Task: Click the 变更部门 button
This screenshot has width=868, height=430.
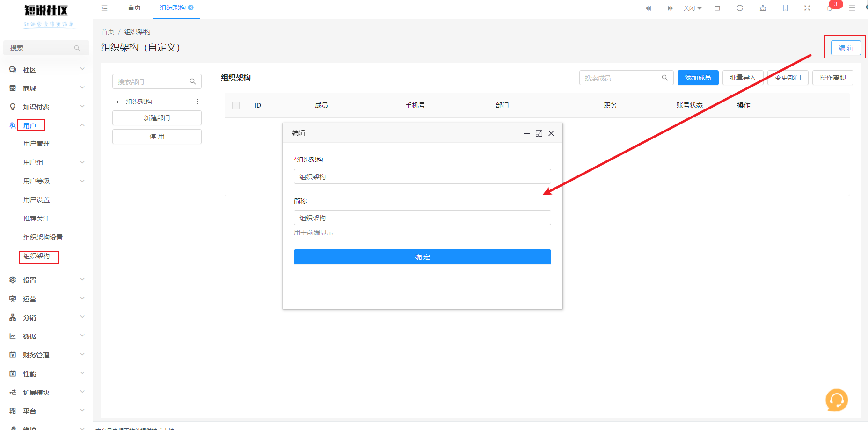Action: click(788, 78)
